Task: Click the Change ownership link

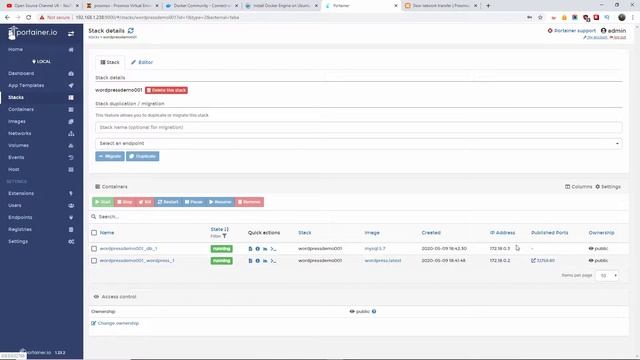Action: [x=115, y=323]
